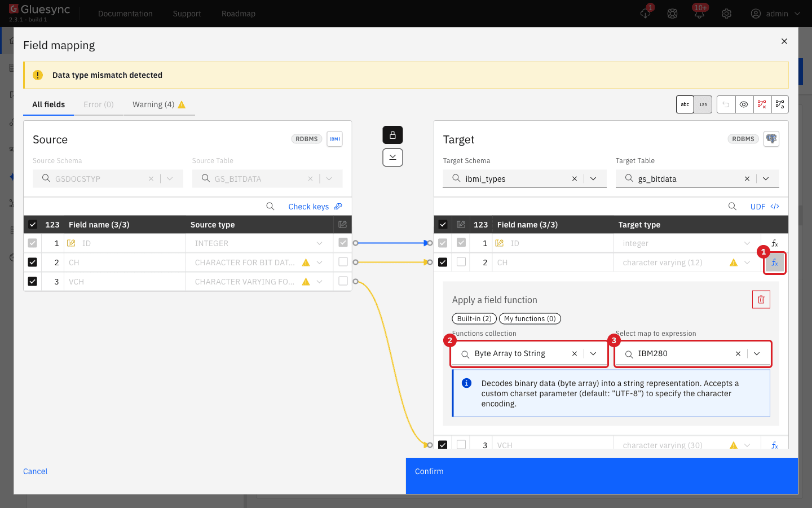The height and width of the screenshot is (508, 812).
Task: Open settings gear in top bar
Action: tap(726, 14)
